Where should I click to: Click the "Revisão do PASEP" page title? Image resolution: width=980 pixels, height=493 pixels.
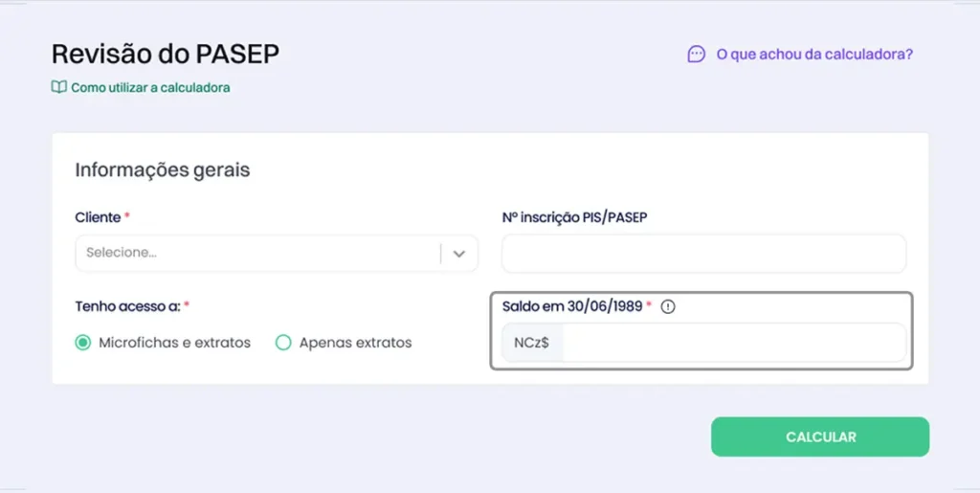pos(166,54)
